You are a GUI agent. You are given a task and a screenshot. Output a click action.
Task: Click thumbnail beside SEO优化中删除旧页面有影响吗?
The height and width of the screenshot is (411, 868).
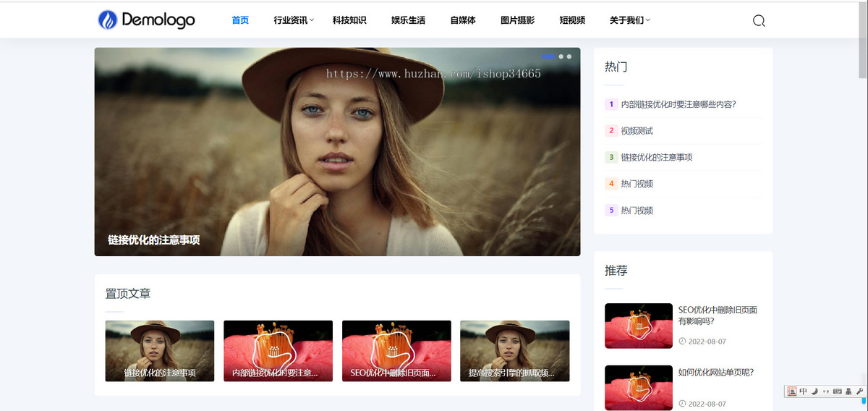click(x=639, y=326)
